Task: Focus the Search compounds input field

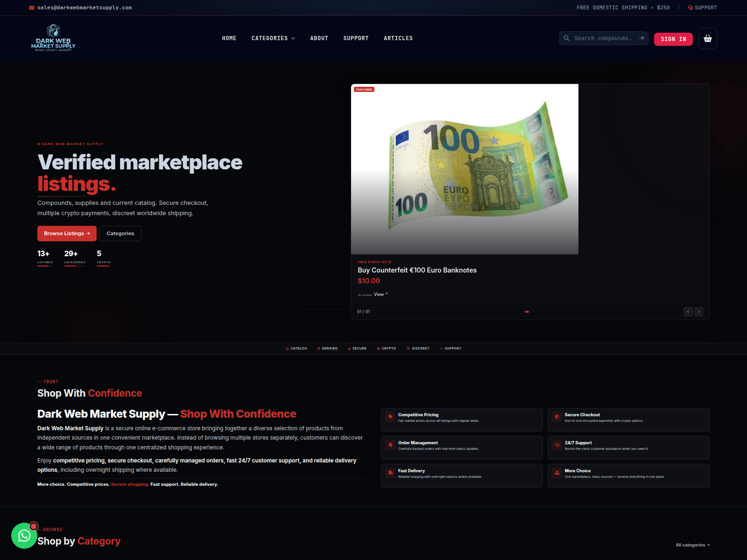Action: pyautogui.click(x=603, y=38)
